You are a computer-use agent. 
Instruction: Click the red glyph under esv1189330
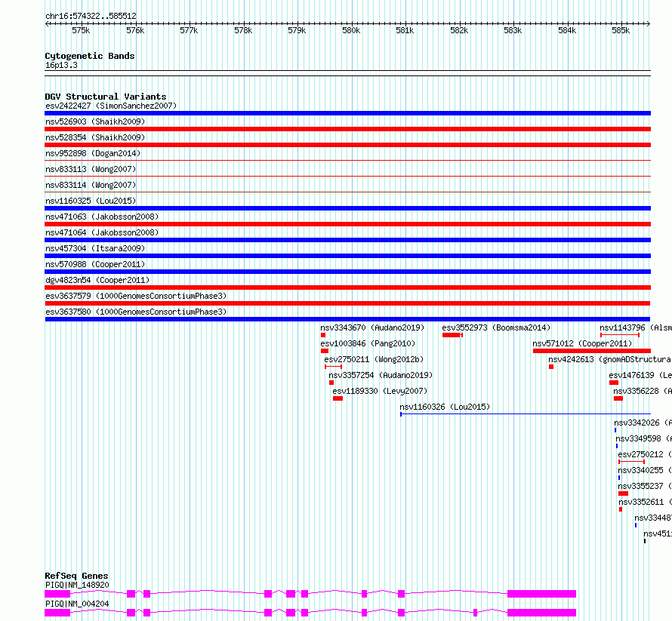click(338, 398)
